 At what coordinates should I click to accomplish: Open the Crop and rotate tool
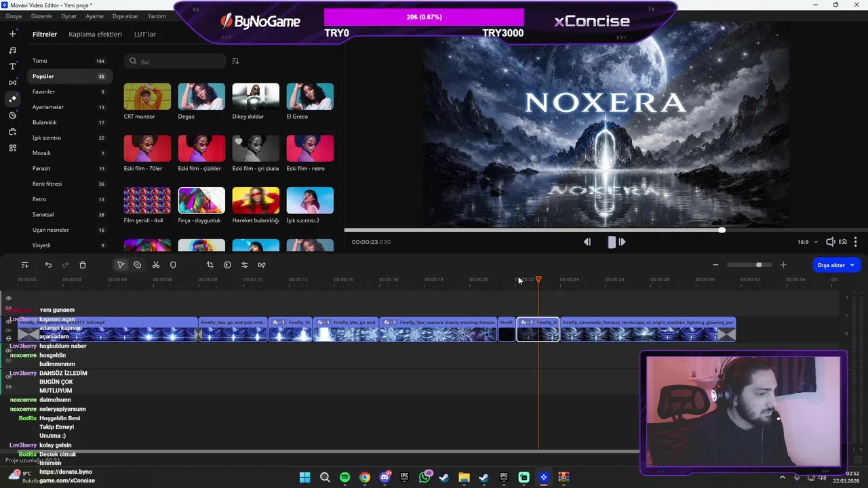point(210,265)
